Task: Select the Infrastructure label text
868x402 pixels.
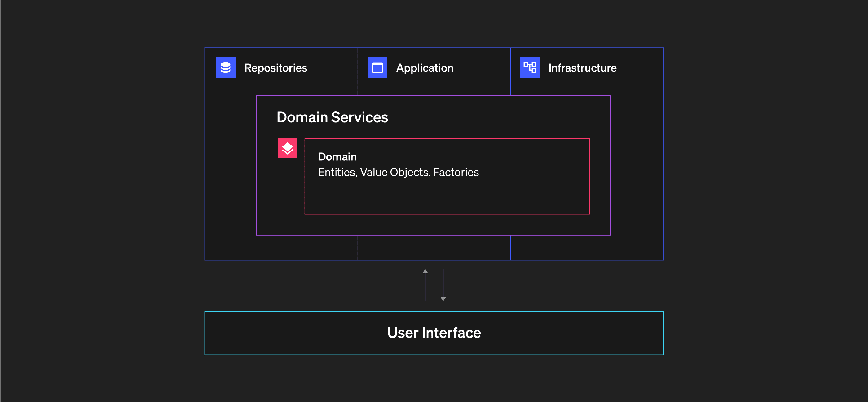Action: (x=582, y=68)
